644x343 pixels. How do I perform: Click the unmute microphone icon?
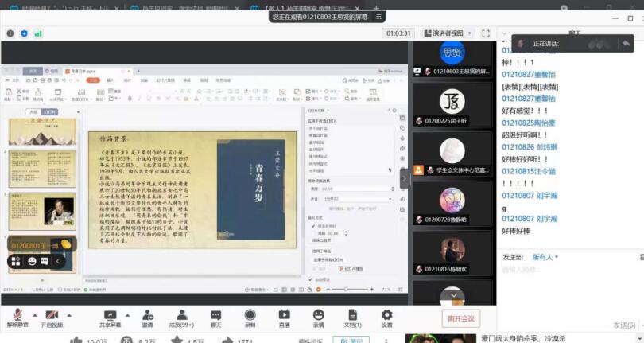(x=16, y=314)
